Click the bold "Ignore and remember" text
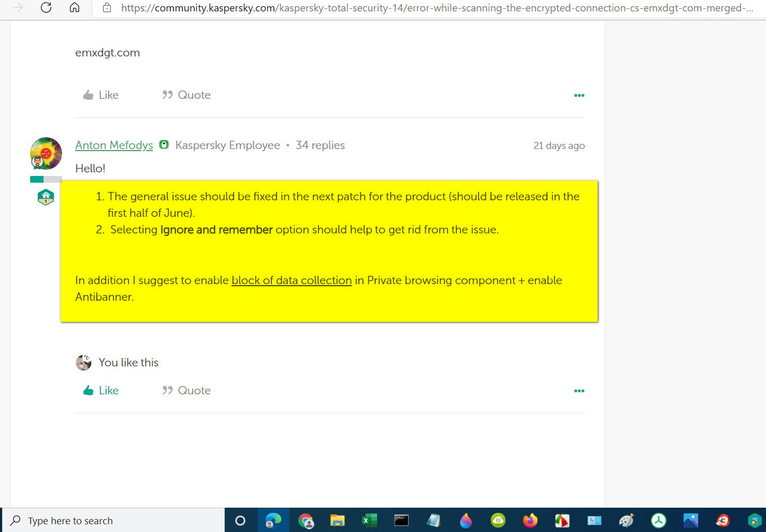Image resolution: width=766 pixels, height=532 pixels. 216,230
